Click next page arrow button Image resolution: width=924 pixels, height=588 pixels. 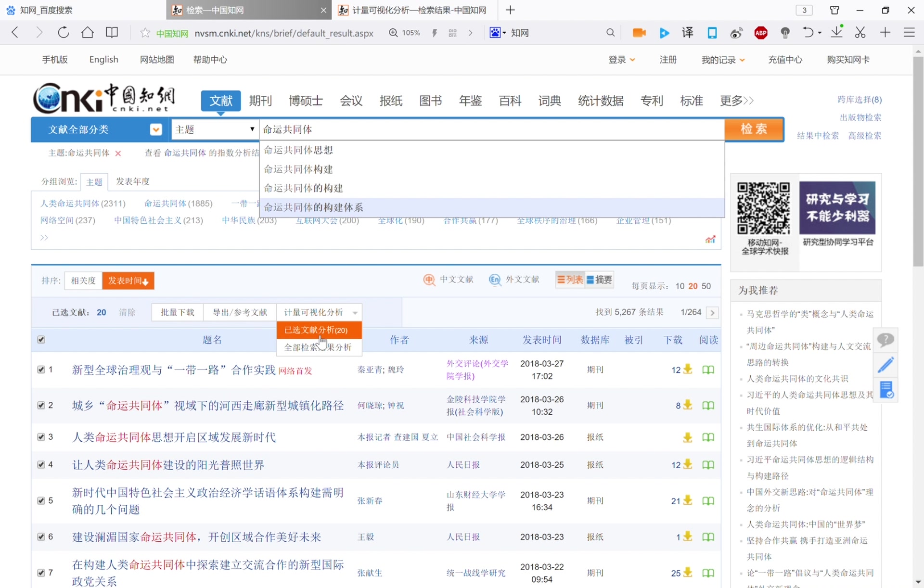pyautogui.click(x=713, y=312)
